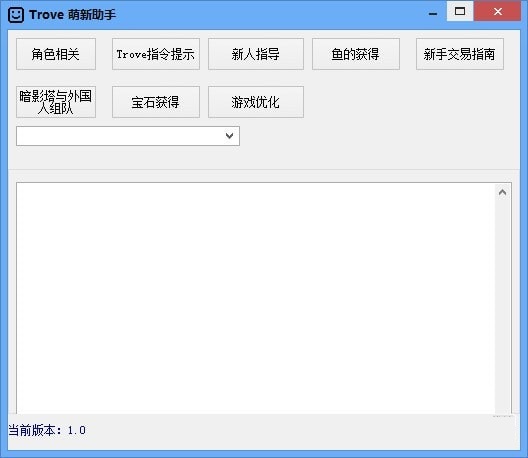Open the 宝石获得 section
Image resolution: width=528 pixels, height=458 pixels.
pos(156,102)
